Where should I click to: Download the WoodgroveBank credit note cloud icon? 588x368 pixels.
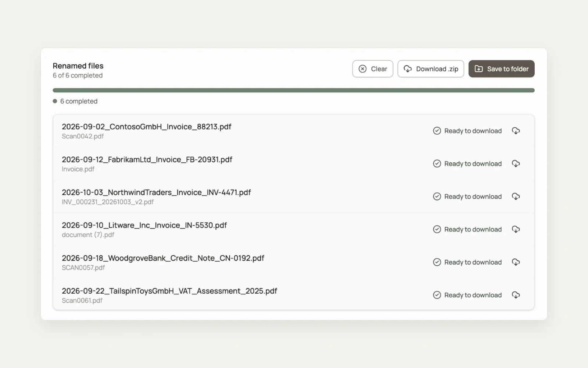click(x=516, y=262)
